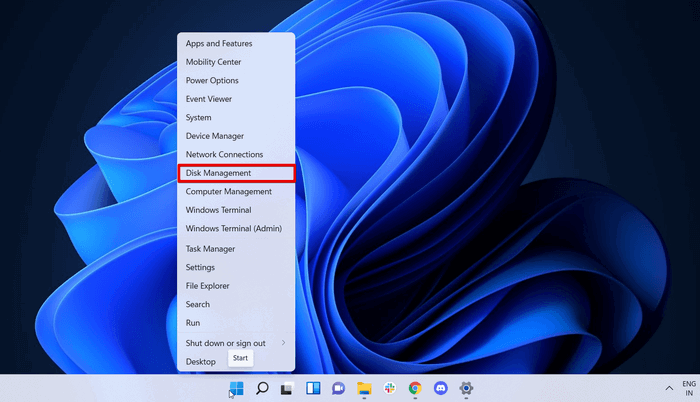Screen dimensions: 700x402
Task: Expand the Shut down or sign out submenu
Action: pos(236,343)
